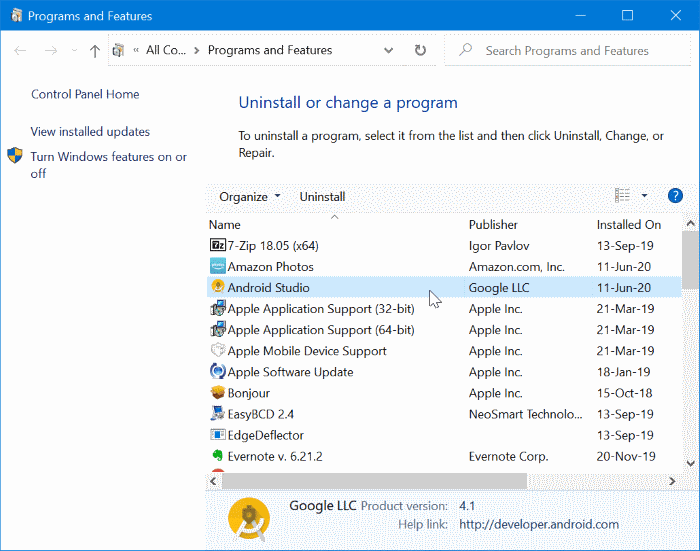Image resolution: width=700 pixels, height=551 pixels.
Task: Click the Search Programs and Features field
Action: click(567, 50)
